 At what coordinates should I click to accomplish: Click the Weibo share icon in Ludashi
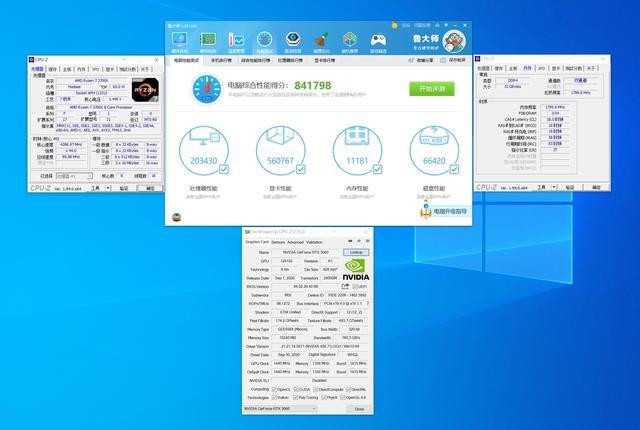click(x=411, y=60)
